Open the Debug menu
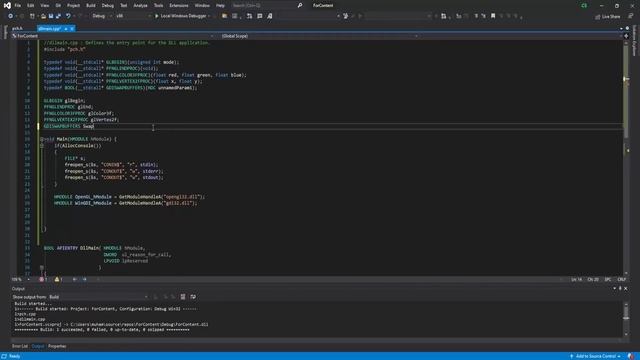This screenshot has width=640, height=360. (108, 6)
